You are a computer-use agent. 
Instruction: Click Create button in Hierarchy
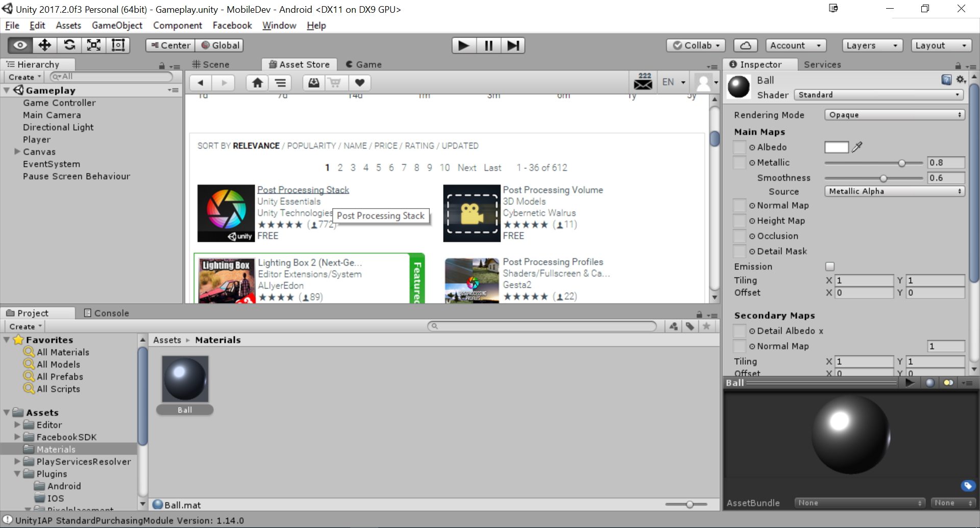24,77
